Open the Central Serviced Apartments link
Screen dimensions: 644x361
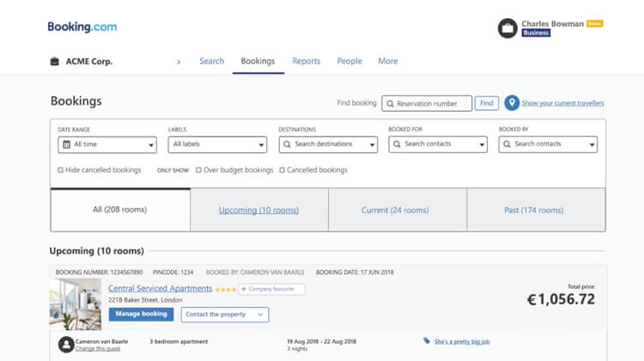point(160,289)
